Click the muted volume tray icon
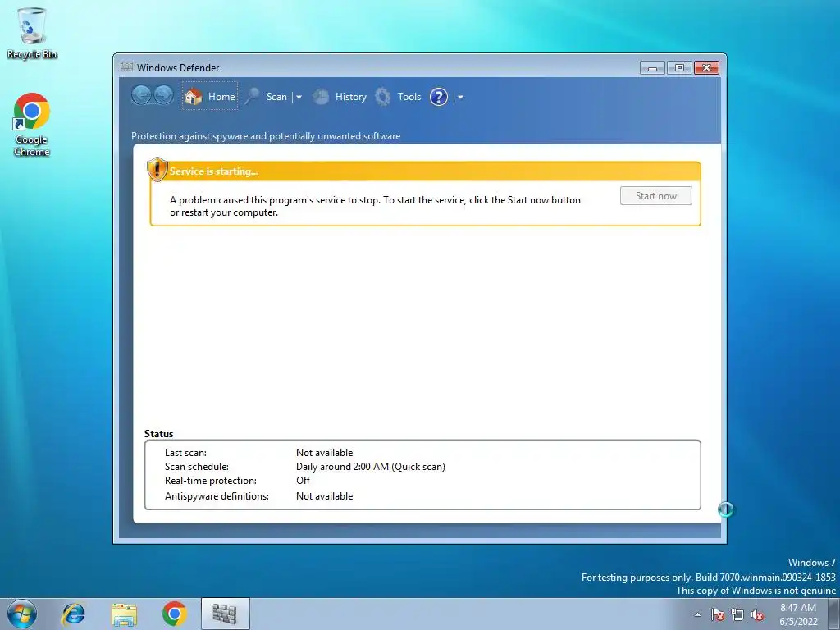 757,615
